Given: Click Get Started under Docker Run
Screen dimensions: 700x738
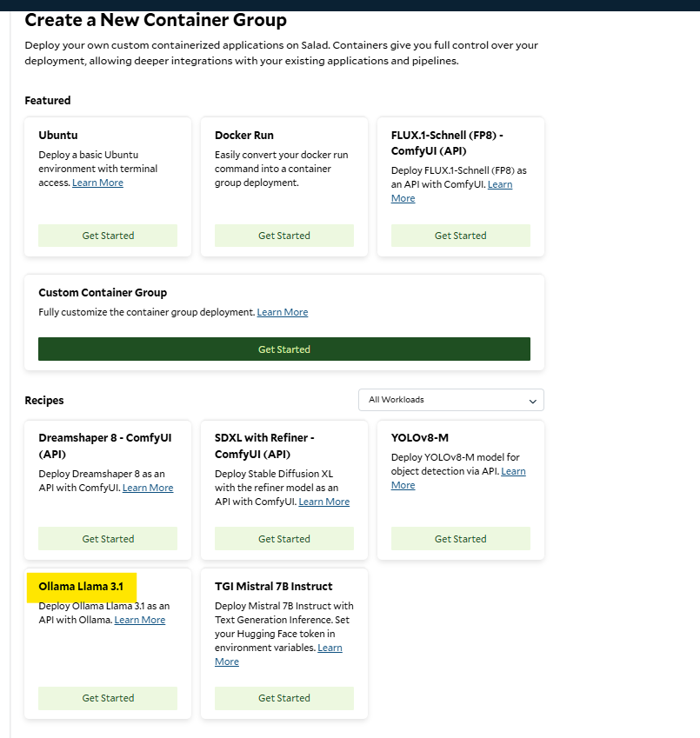Looking at the screenshot, I should click(283, 236).
